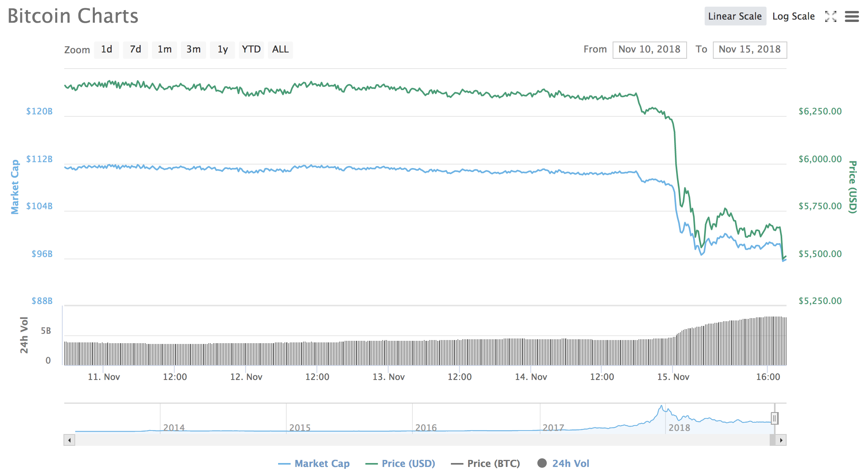868x474 pixels.
Task: Click the navigator scrollbar track
Action: 422,440
